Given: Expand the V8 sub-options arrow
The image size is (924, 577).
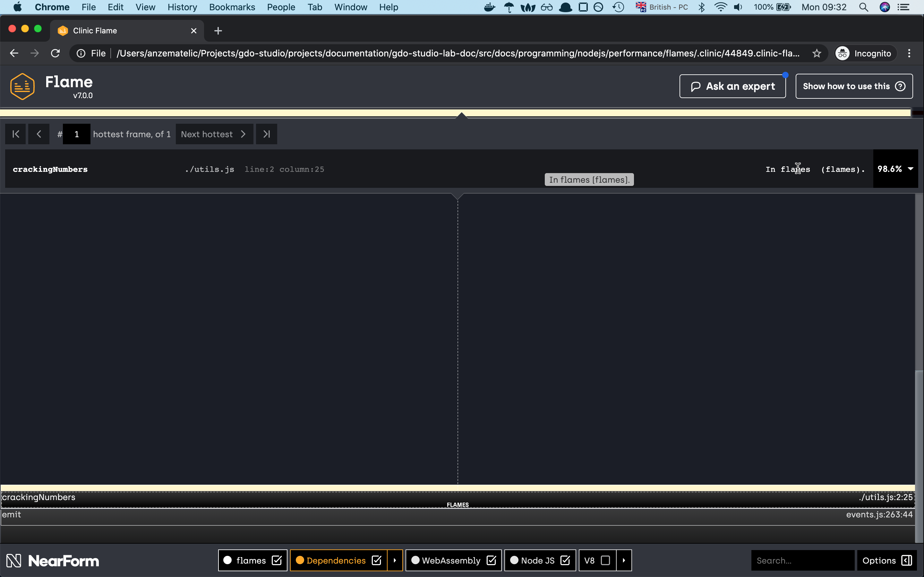Looking at the screenshot, I should [624, 560].
